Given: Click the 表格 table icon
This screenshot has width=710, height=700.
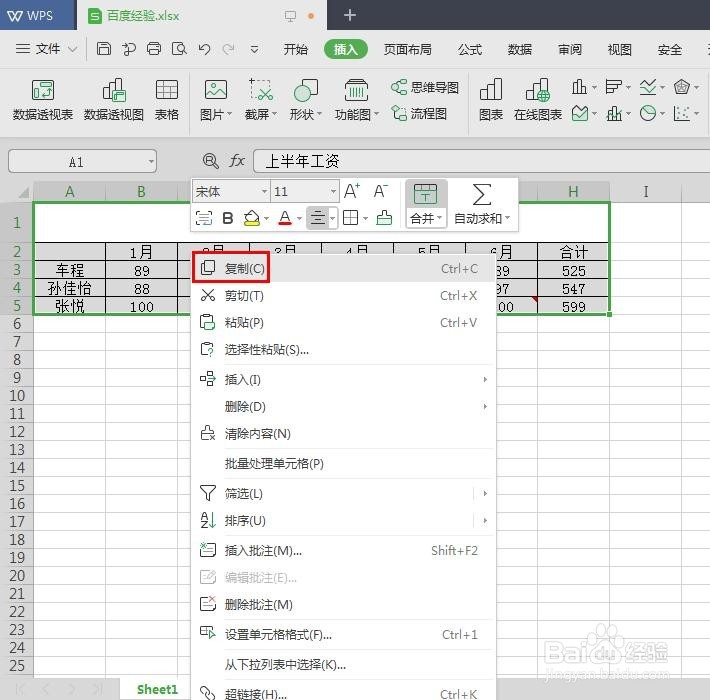Looking at the screenshot, I should coord(167,100).
